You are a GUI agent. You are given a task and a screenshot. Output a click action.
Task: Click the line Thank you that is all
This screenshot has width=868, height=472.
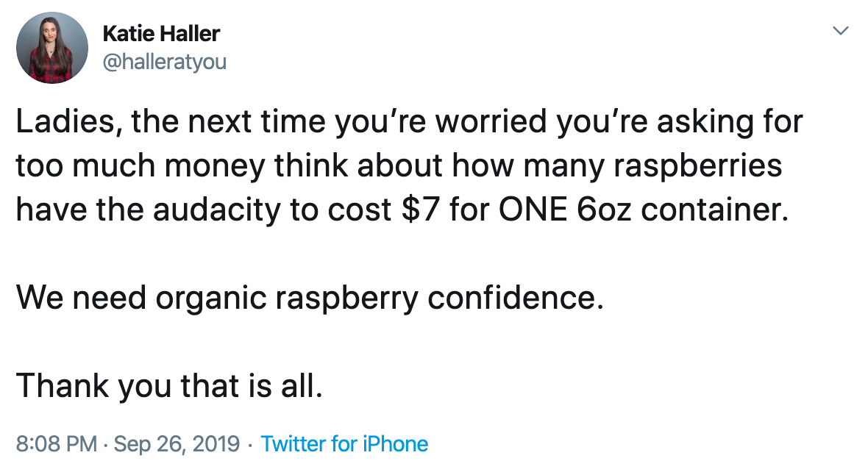169,386
